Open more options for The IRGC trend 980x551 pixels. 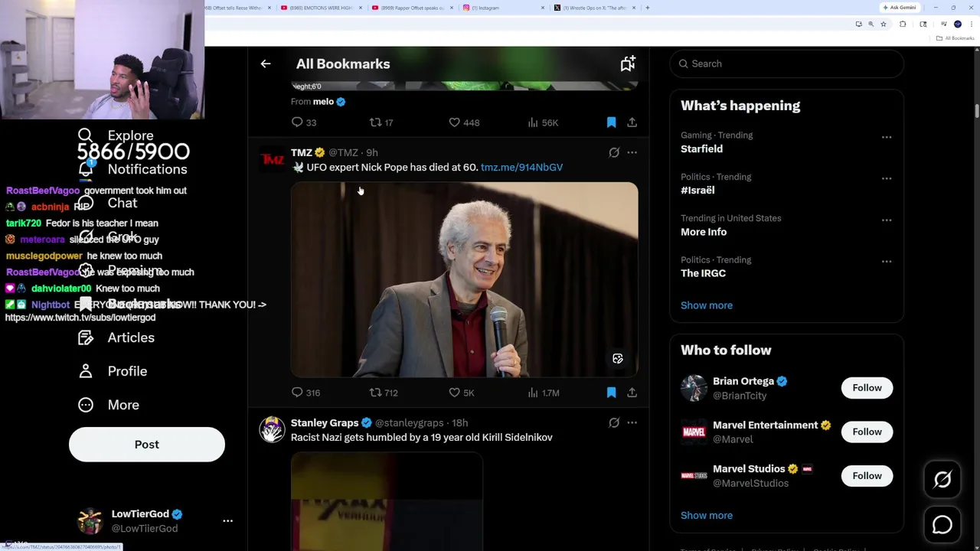(887, 261)
